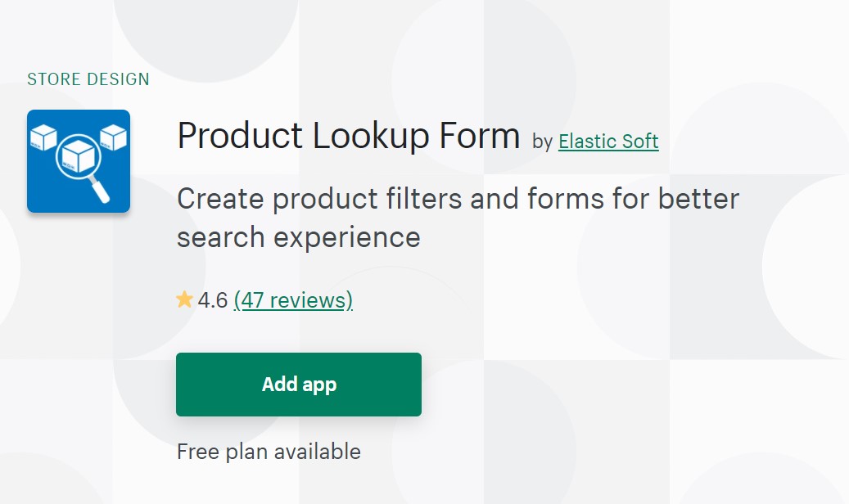Click the magnifying glass handle in the app logo
This screenshot has width=849, height=504.
click(x=99, y=190)
